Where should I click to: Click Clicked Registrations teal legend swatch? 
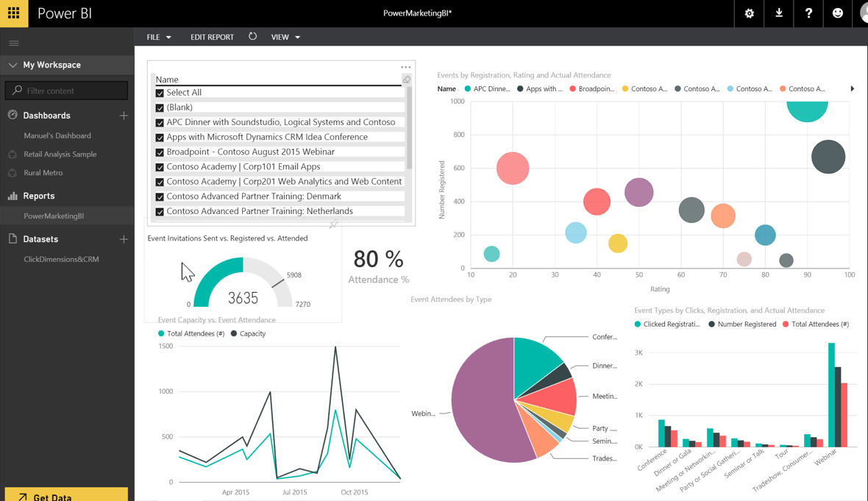coord(638,324)
